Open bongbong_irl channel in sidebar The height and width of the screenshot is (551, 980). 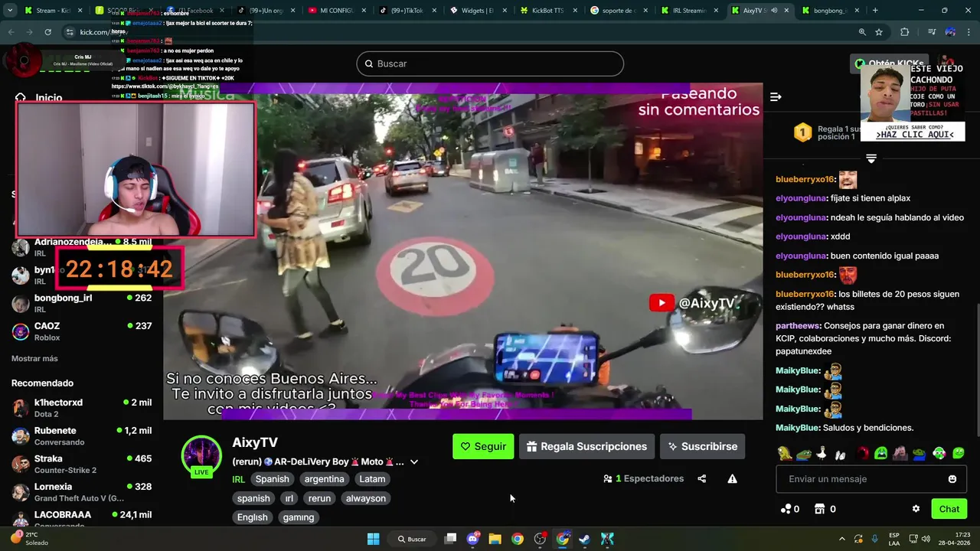(81, 303)
